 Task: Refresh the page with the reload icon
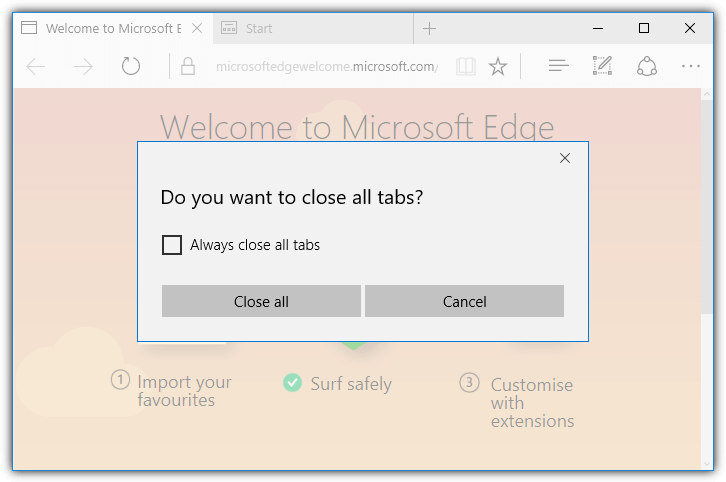[x=131, y=66]
